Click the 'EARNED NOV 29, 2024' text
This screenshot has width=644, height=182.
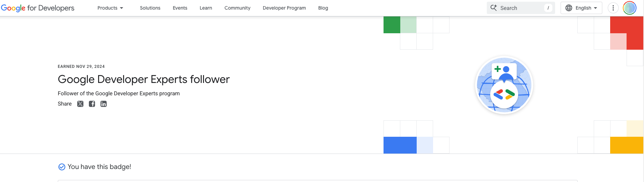[81, 66]
